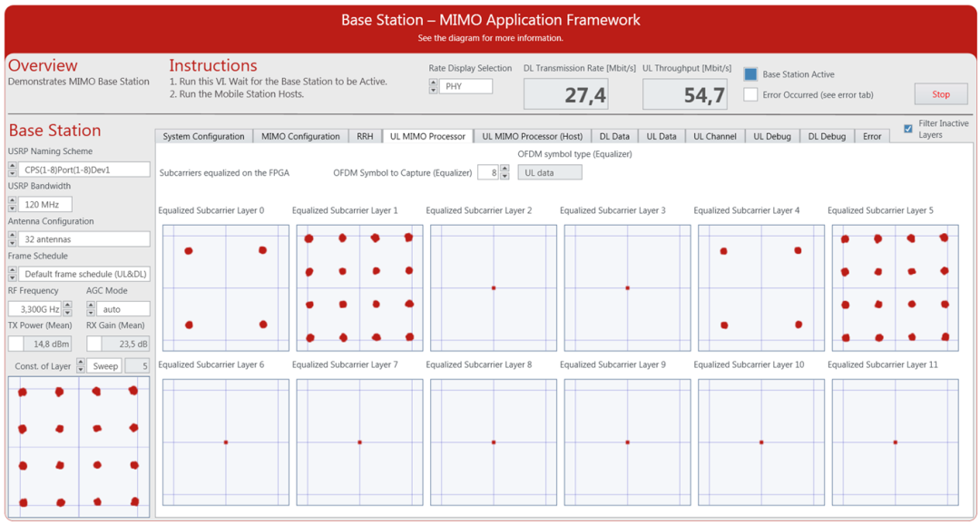Image resolution: width=980 pixels, height=524 pixels.
Task: Open the Default frame schedule selector
Action: [84, 274]
